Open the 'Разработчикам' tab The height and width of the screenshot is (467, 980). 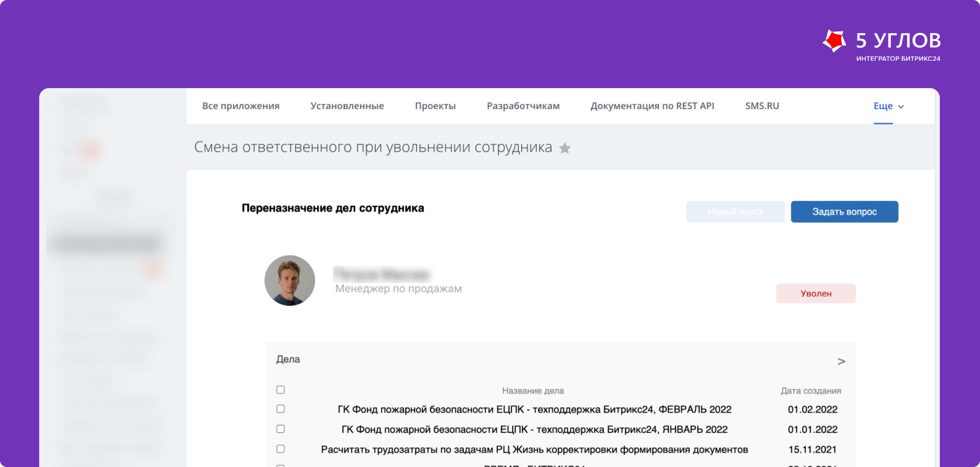point(523,106)
